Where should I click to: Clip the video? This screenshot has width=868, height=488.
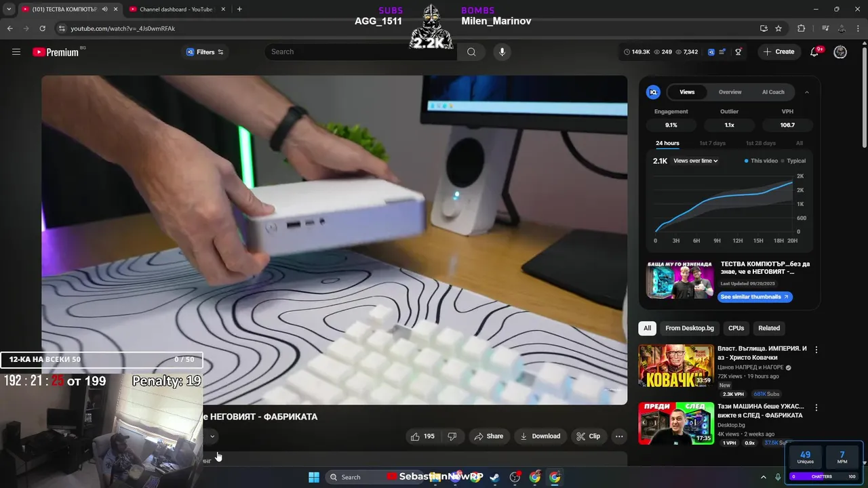click(x=588, y=436)
